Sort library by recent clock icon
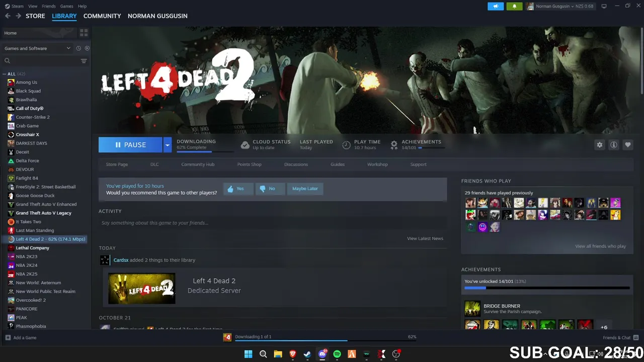 (x=78, y=48)
